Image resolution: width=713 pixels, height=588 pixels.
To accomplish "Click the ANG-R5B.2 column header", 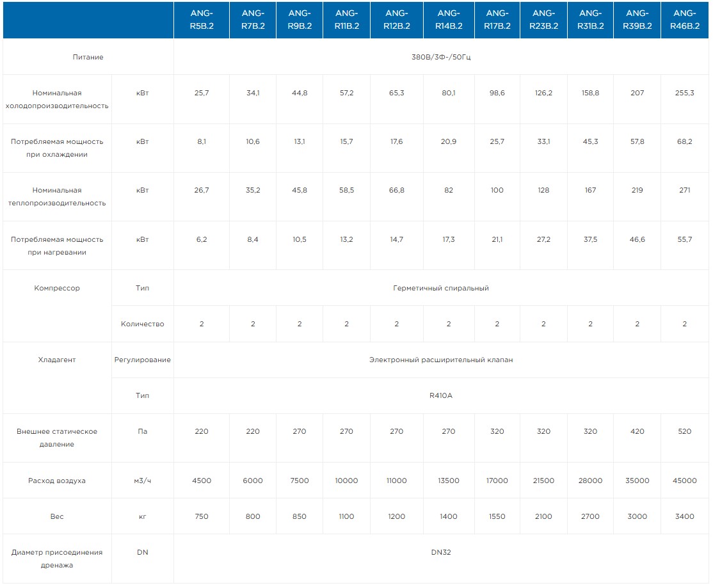I will (x=202, y=19).
